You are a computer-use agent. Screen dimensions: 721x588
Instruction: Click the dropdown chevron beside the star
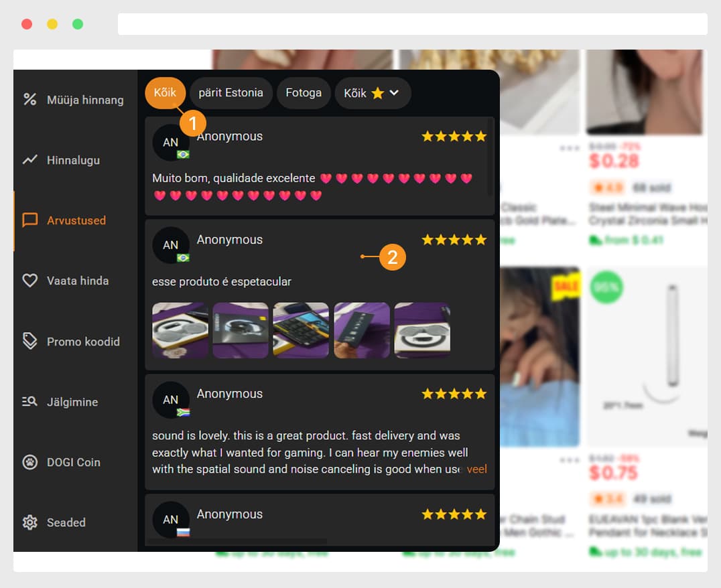[x=394, y=93]
